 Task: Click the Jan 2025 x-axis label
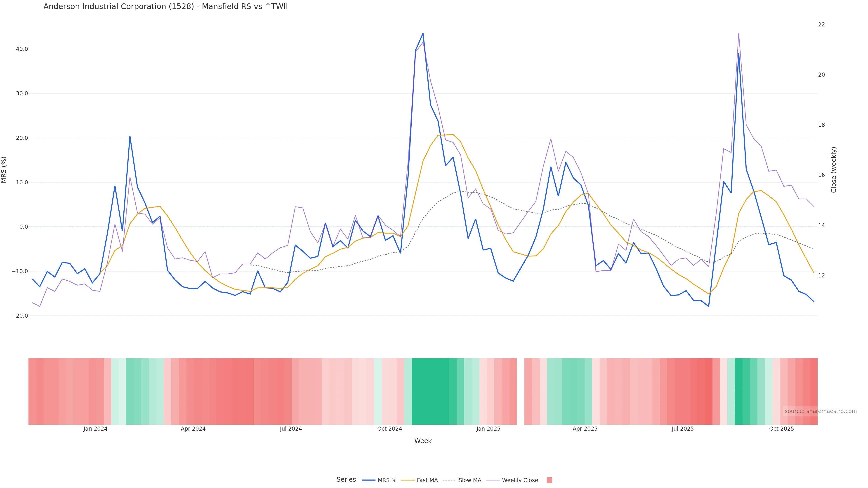coord(488,429)
